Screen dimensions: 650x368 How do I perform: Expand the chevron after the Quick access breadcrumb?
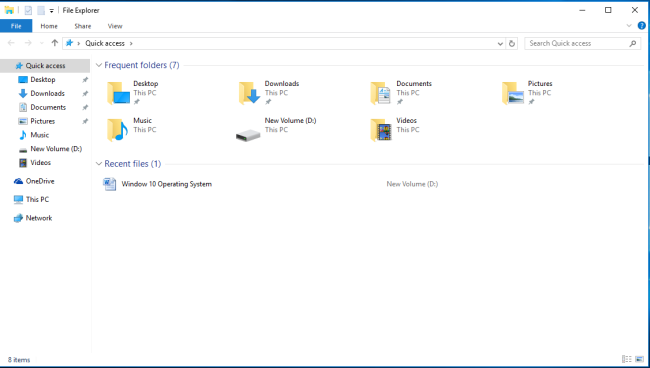131,43
